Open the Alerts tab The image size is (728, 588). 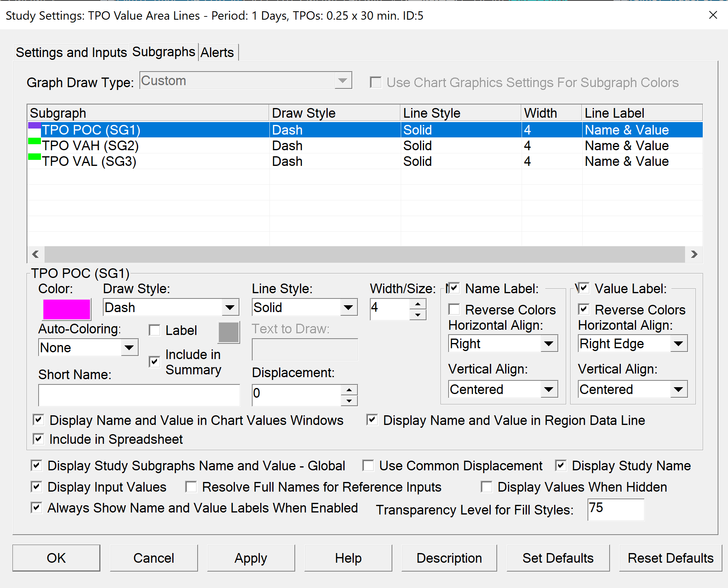click(217, 53)
